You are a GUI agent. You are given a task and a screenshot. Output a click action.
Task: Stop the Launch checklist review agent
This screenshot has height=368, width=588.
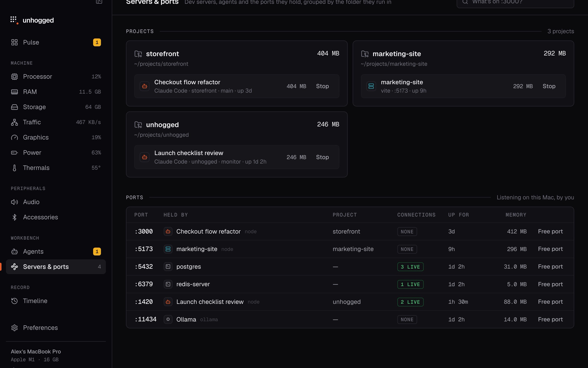[x=322, y=157]
